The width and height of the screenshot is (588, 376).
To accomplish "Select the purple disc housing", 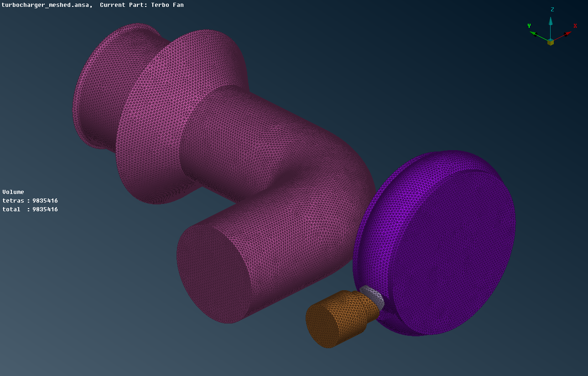I will click(452, 246).
